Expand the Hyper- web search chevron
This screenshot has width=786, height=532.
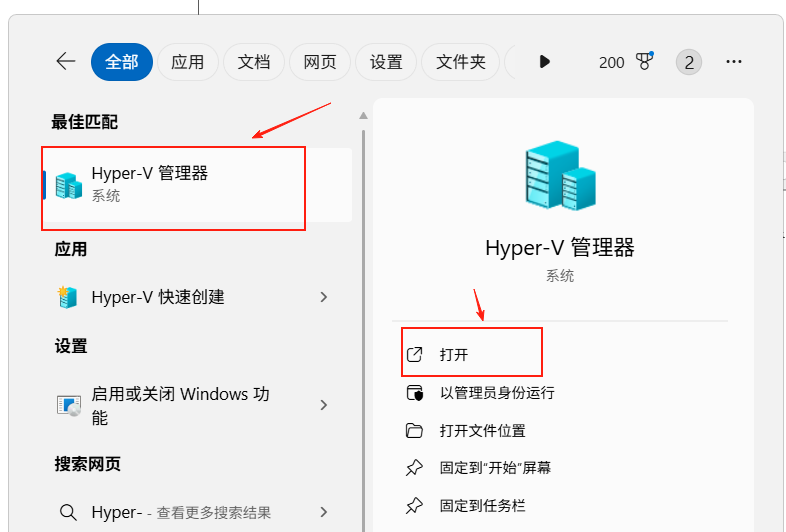(324, 512)
